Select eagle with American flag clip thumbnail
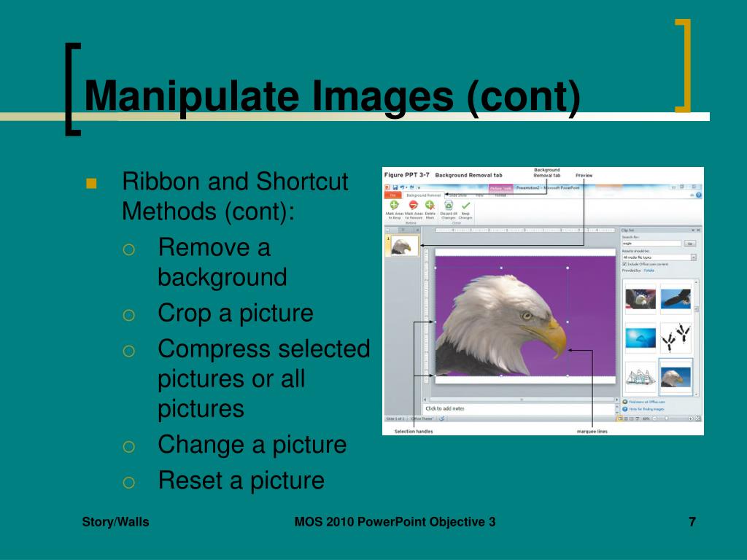The width and height of the screenshot is (747, 560). tap(640, 299)
